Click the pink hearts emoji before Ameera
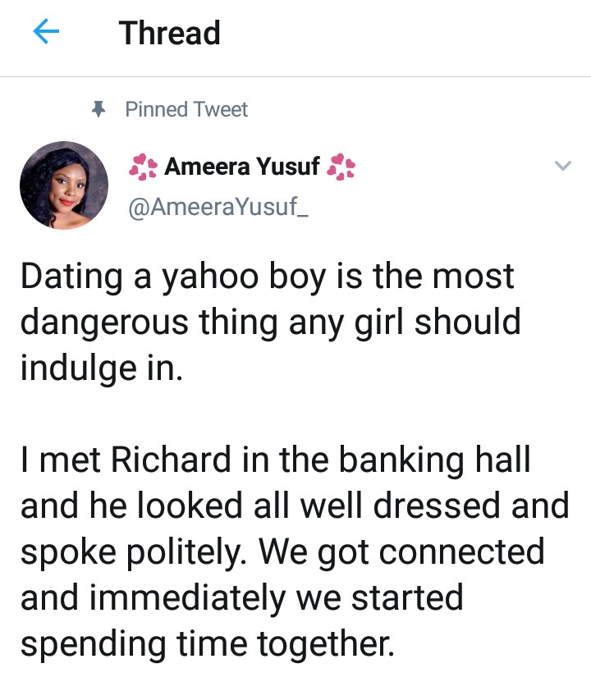This screenshot has width=591, height=700. pos(144,168)
